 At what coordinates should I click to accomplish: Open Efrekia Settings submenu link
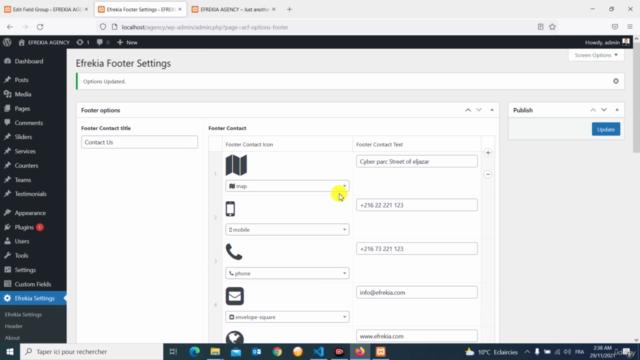point(23,315)
